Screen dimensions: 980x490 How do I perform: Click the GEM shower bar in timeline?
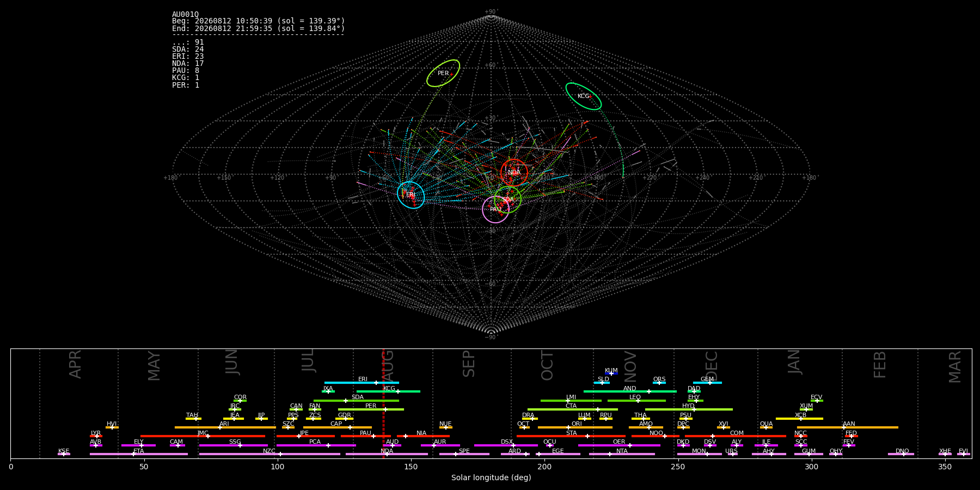point(707,383)
